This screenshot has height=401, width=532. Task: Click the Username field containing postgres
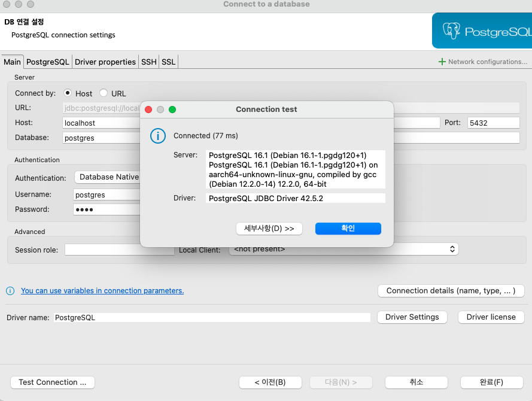pyautogui.click(x=107, y=195)
